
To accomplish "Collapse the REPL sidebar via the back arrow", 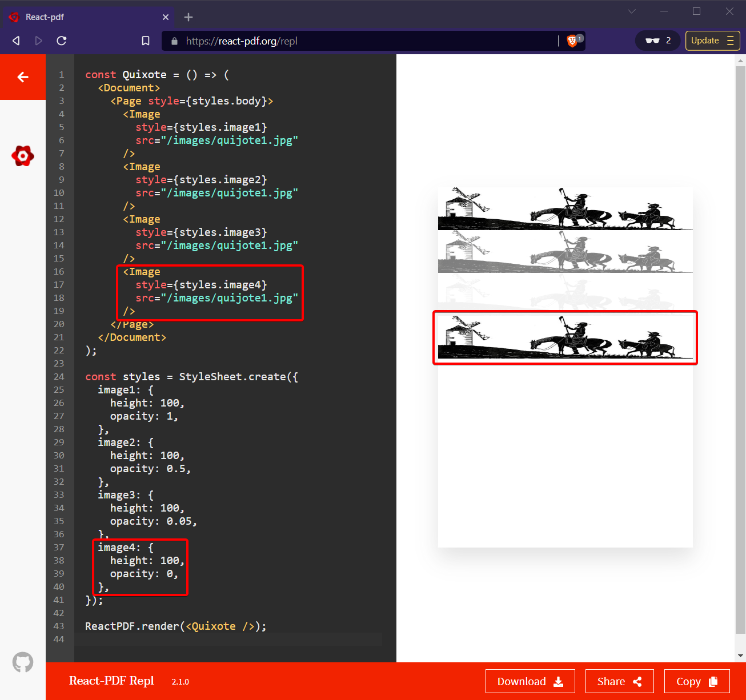I will (22, 77).
